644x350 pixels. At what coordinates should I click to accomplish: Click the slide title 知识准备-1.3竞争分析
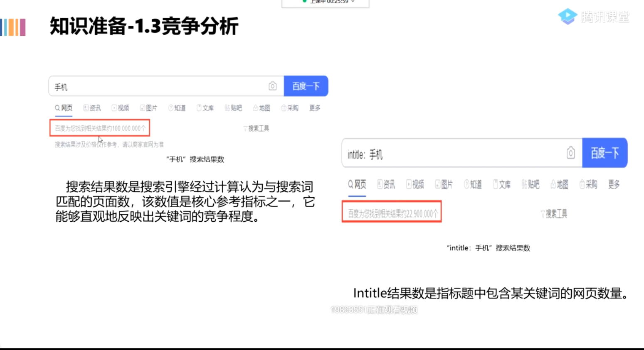pyautogui.click(x=144, y=26)
